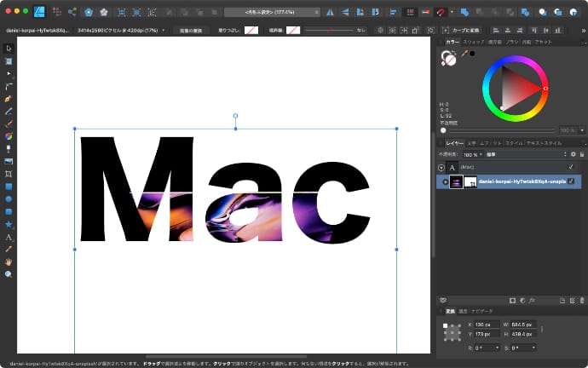Expand the daniel-korpai layer's children
Image resolution: width=588 pixels, height=368 pixels.
point(445,181)
